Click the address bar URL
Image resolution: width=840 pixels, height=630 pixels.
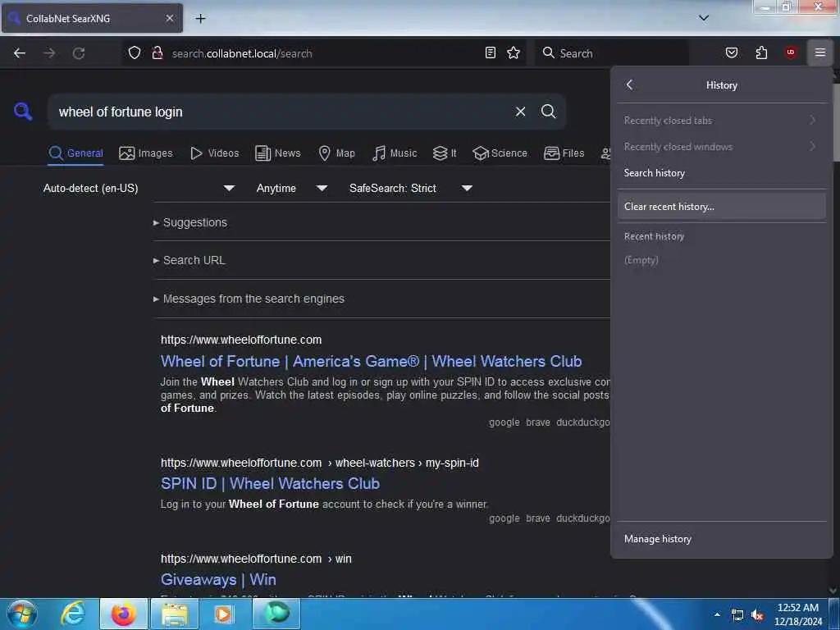[242, 53]
